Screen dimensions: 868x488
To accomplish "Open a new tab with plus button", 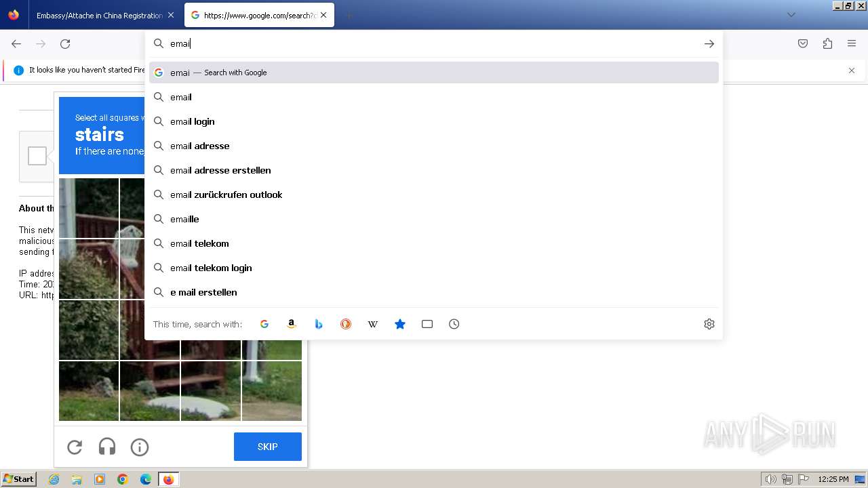I will click(349, 15).
